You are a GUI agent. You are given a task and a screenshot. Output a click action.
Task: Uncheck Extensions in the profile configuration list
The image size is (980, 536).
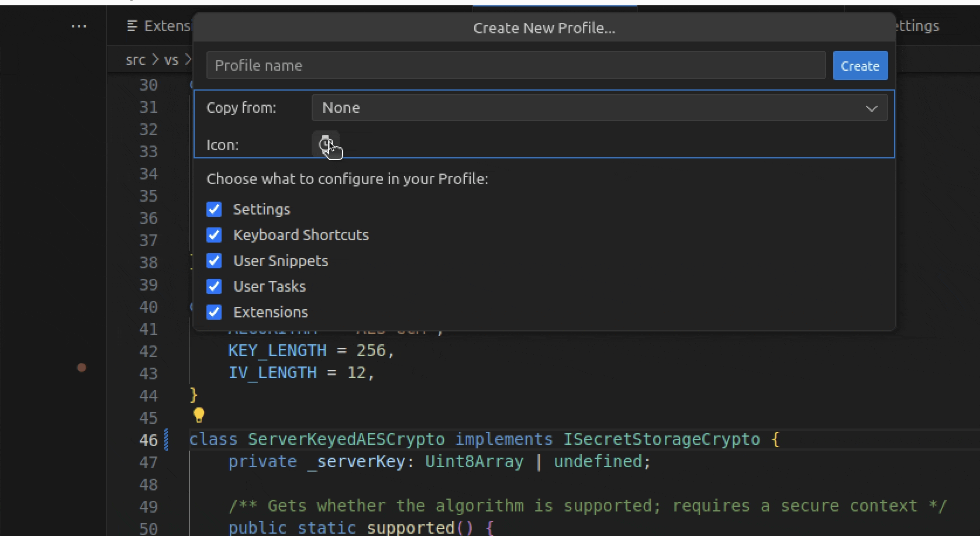point(214,312)
